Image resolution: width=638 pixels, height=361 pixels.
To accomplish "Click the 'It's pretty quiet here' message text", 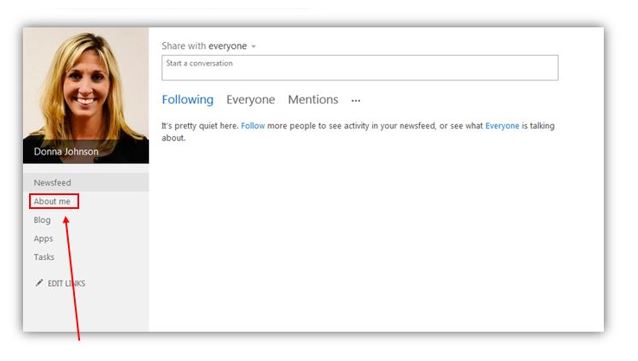I will point(200,126).
